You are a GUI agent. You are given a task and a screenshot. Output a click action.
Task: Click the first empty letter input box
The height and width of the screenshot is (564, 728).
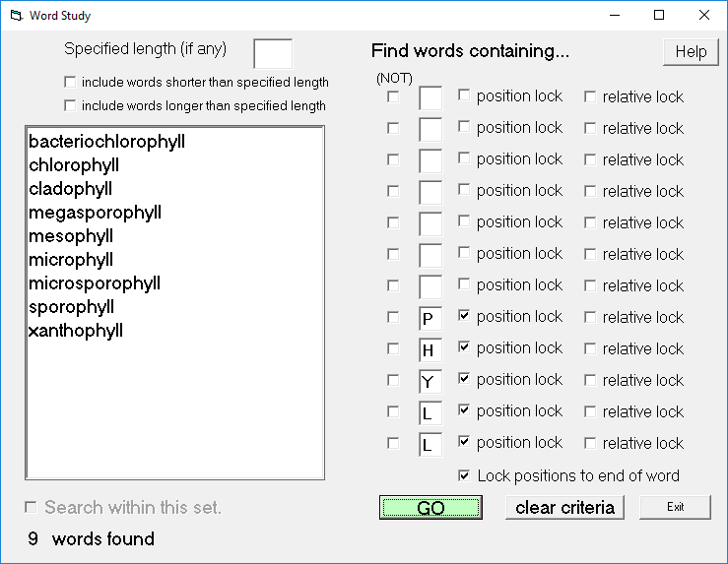[430, 97]
